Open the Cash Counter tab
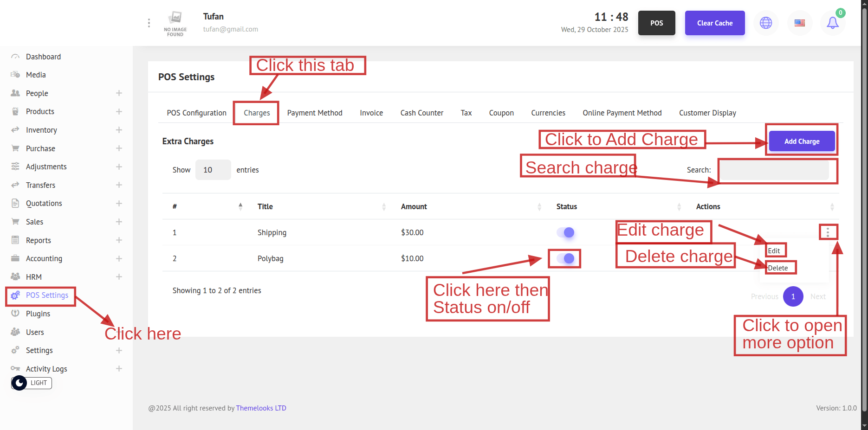The height and width of the screenshot is (430, 868). click(421, 113)
